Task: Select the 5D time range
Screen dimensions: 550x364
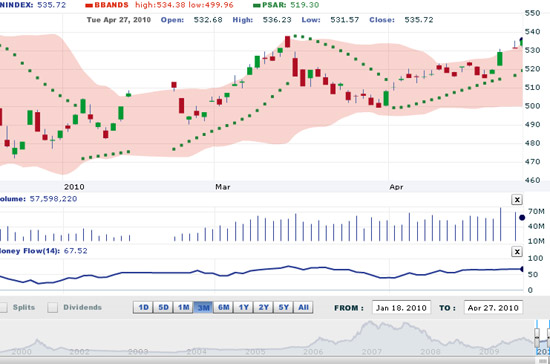Action: pyautogui.click(x=163, y=308)
